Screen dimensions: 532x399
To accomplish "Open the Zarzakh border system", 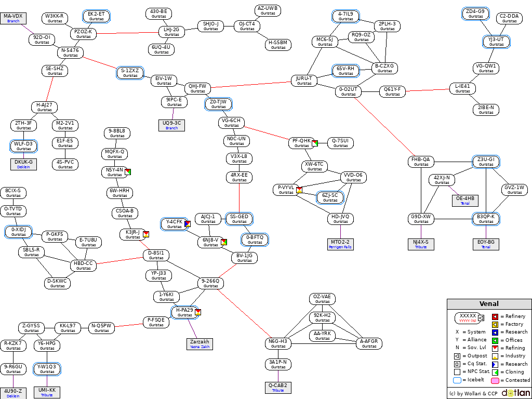I will [200, 344].
